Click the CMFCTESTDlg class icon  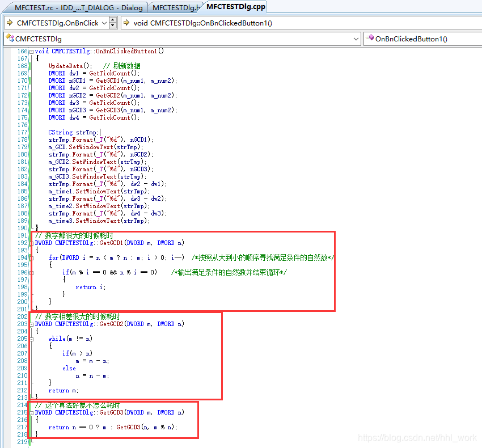pyautogui.click(x=10, y=39)
